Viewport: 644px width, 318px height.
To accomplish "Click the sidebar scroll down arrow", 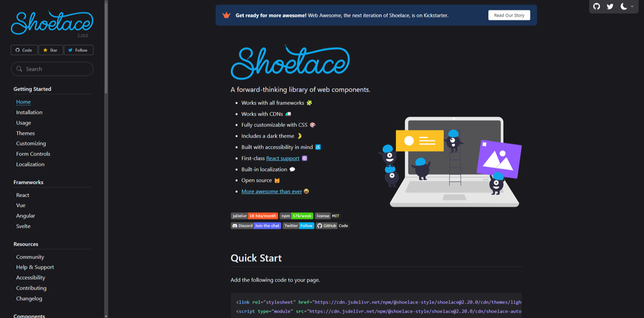I will pyautogui.click(x=106, y=316).
